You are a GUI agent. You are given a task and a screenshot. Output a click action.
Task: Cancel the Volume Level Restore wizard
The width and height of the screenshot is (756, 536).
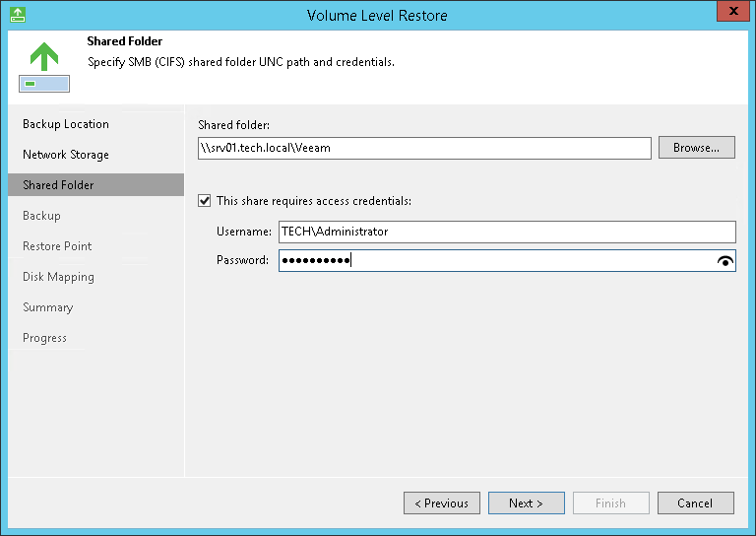695,503
